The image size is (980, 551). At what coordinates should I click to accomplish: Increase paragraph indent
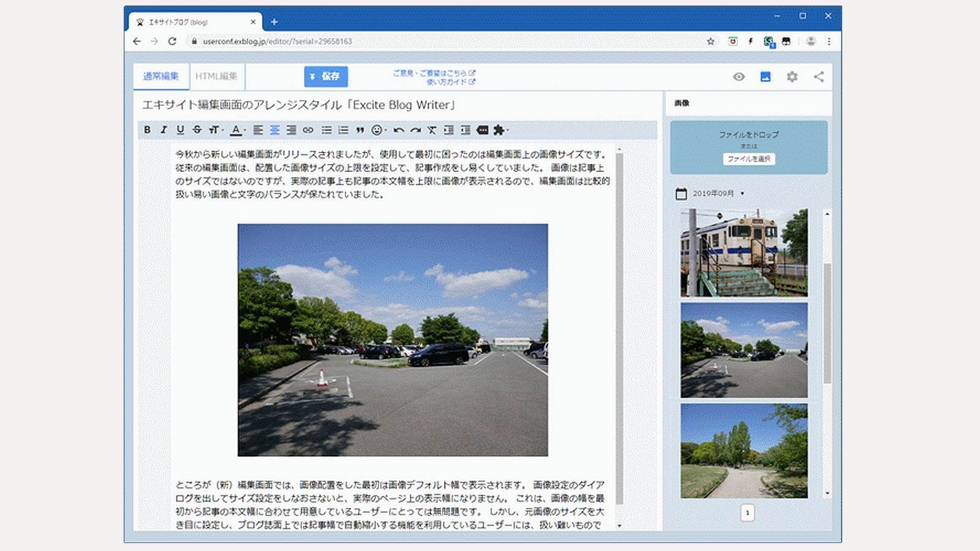click(449, 130)
